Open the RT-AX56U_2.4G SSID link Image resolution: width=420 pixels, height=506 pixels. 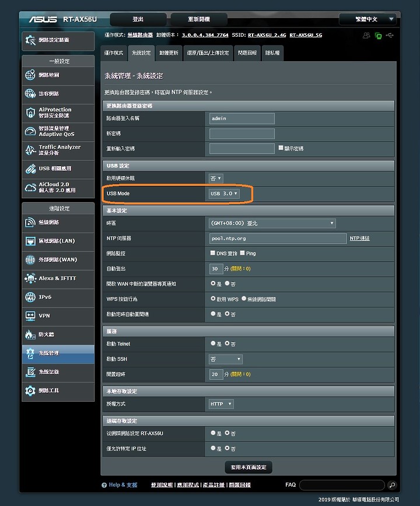[x=267, y=35]
